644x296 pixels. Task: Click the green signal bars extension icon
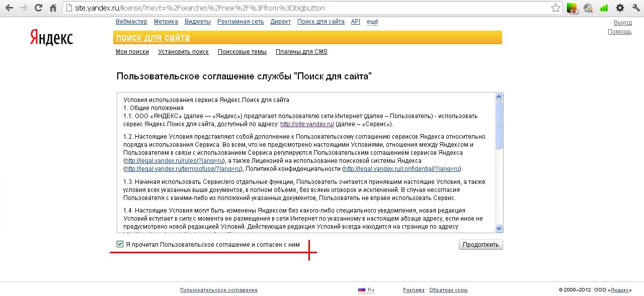[604, 8]
